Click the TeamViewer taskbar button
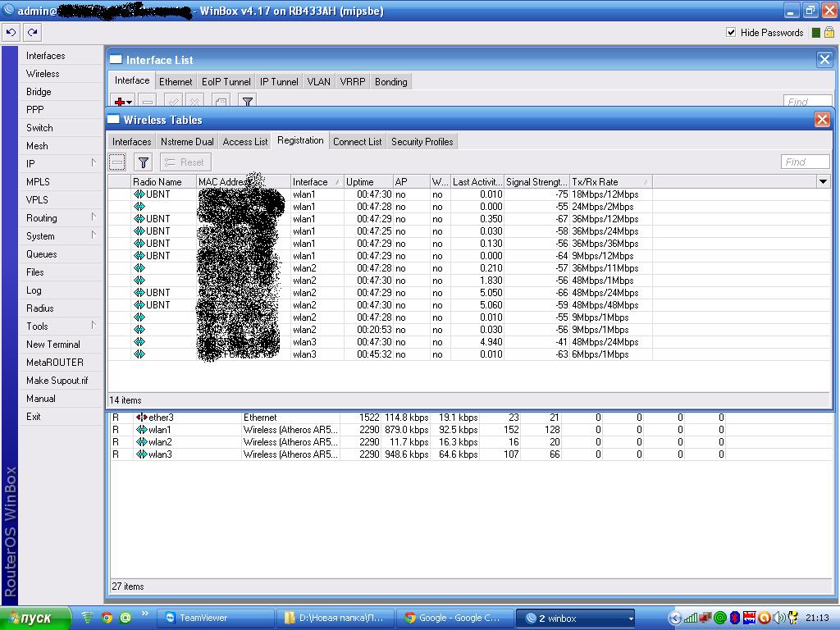This screenshot has height=630, width=840. (216, 618)
